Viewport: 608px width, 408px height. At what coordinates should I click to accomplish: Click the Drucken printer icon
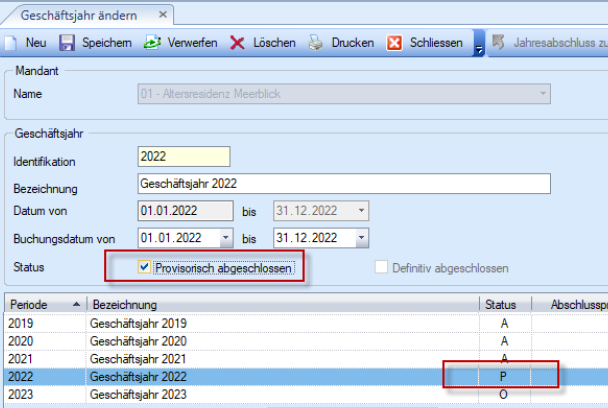[316, 43]
